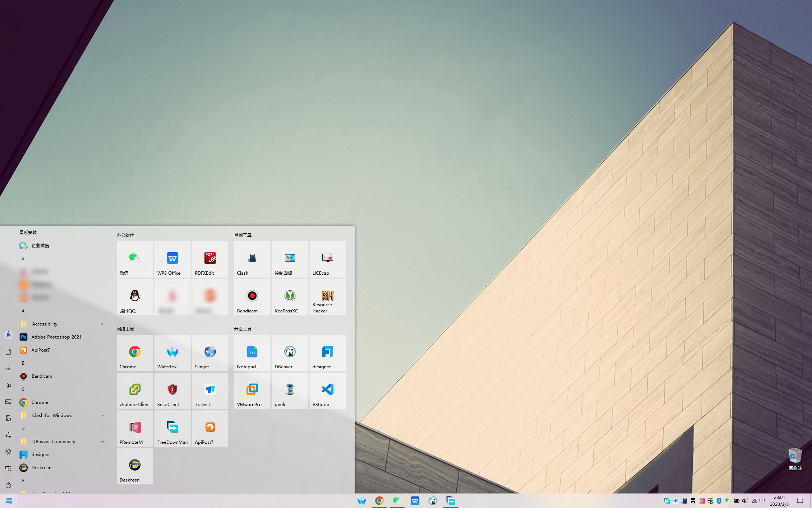The height and width of the screenshot is (508, 812).
Task: Click the 办公软件 group header
Action: 125,235
